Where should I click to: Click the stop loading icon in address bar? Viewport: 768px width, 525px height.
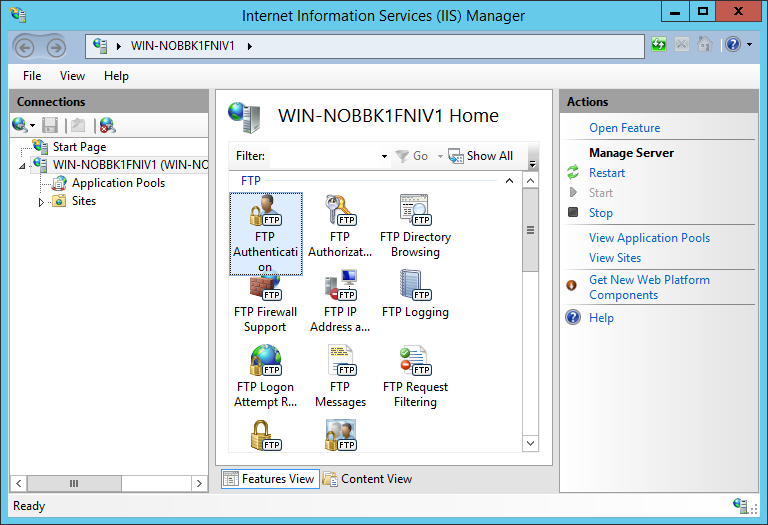click(681, 45)
